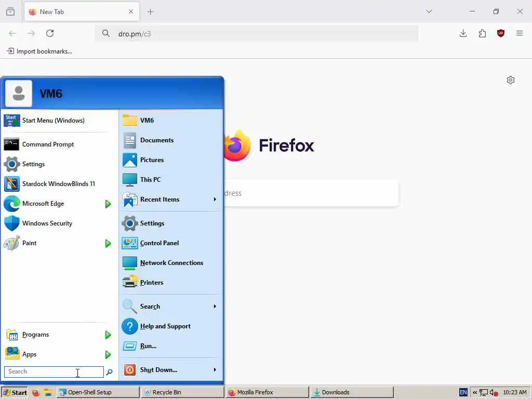Click the search magnifier beside Search box

(x=109, y=372)
